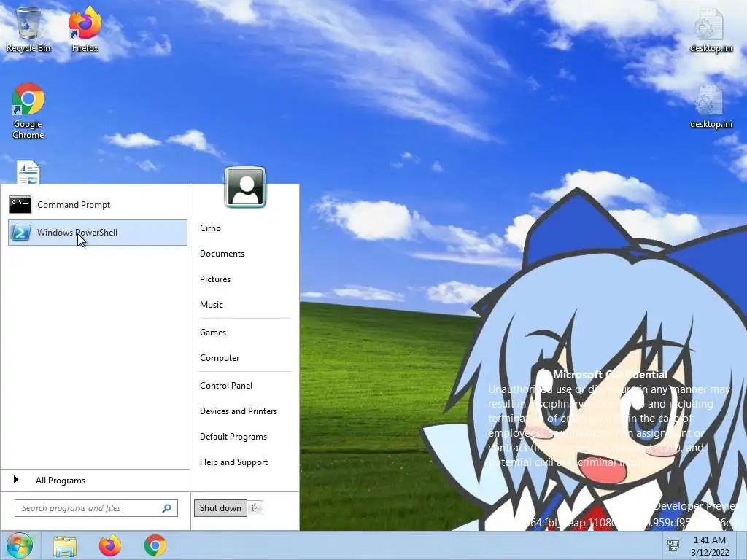This screenshot has width=747, height=560.
Task: Open the Cirno user folder
Action: (x=210, y=228)
